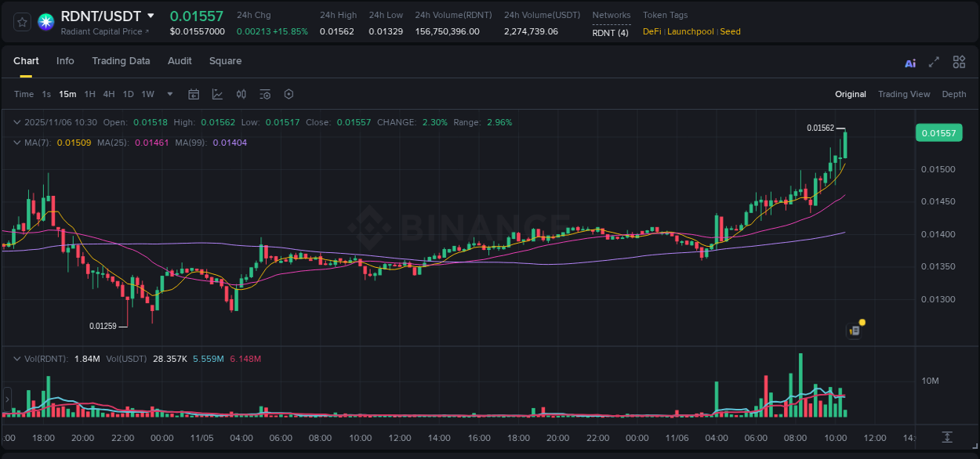Viewport: 980px width, 459px height.
Task: Expand the Networks RDNT (4) dropdown
Action: pyautogui.click(x=611, y=33)
